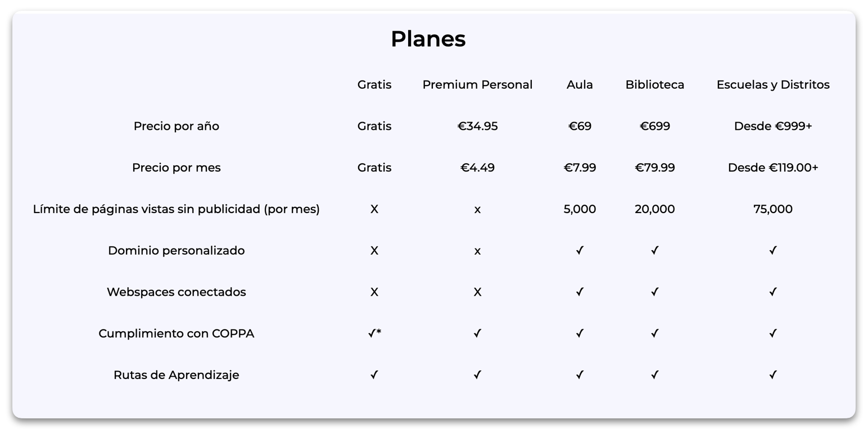Click checkmark for Biblioteca Webspaces conectados
The height and width of the screenshot is (433, 868).
coord(655,292)
